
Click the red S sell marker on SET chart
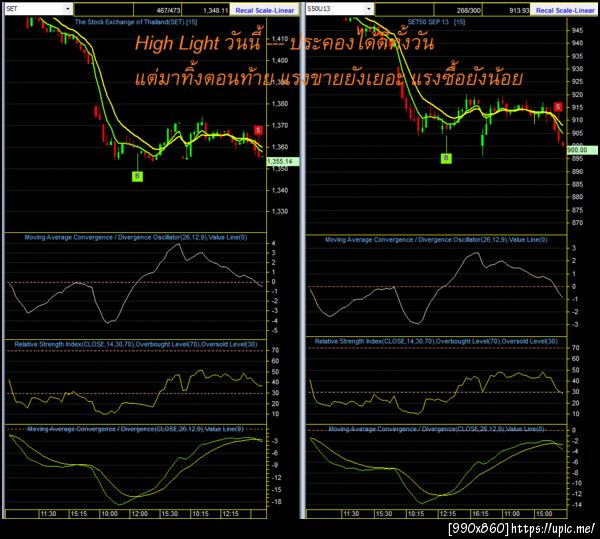258,130
